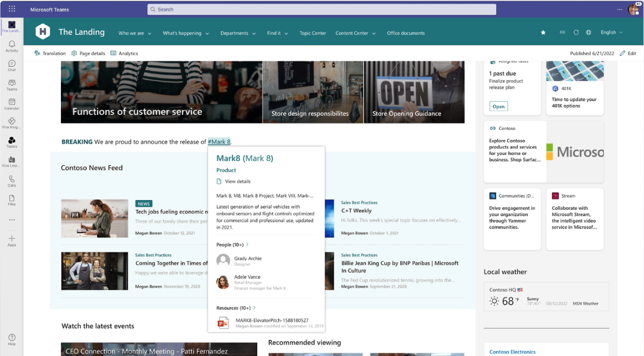Copy the page link icon
The height and width of the screenshot is (356, 644).
562,32
